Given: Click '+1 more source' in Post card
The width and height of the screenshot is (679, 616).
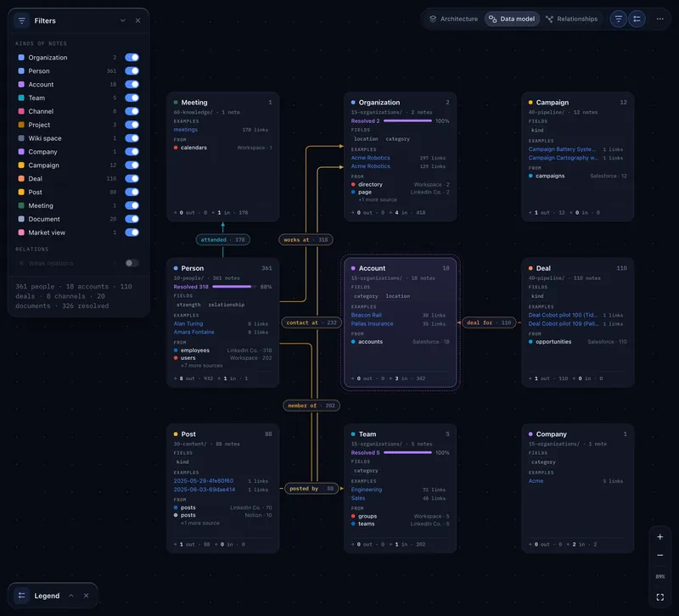Looking at the screenshot, I should 199,523.
